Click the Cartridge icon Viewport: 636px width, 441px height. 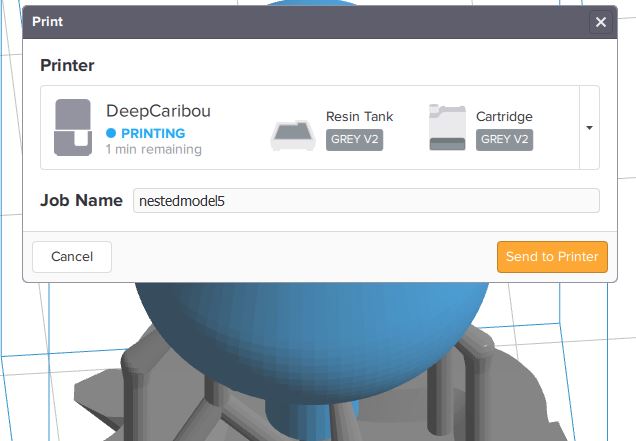tap(447, 127)
